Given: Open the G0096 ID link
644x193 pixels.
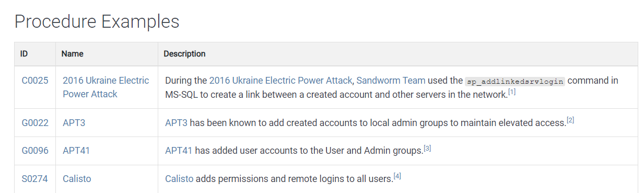Looking at the screenshot, I should pos(35,151).
